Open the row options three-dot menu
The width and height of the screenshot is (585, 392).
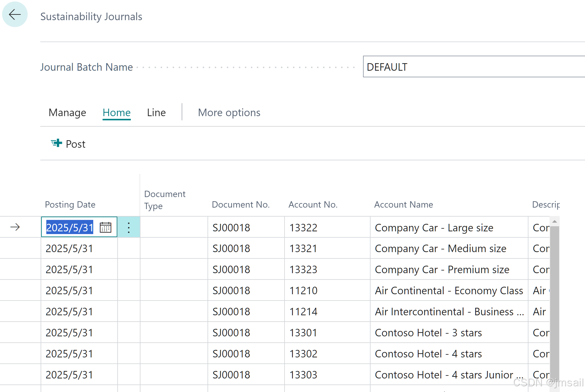pyautogui.click(x=129, y=227)
